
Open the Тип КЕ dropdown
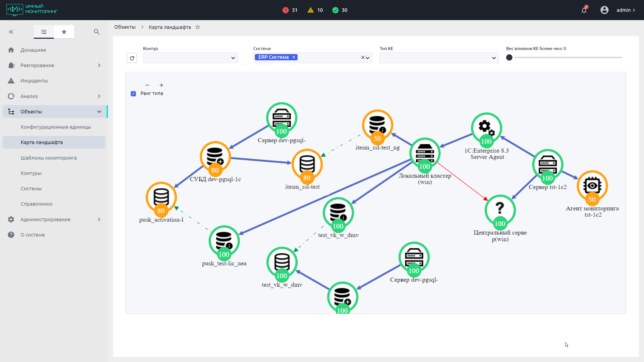[x=439, y=58]
